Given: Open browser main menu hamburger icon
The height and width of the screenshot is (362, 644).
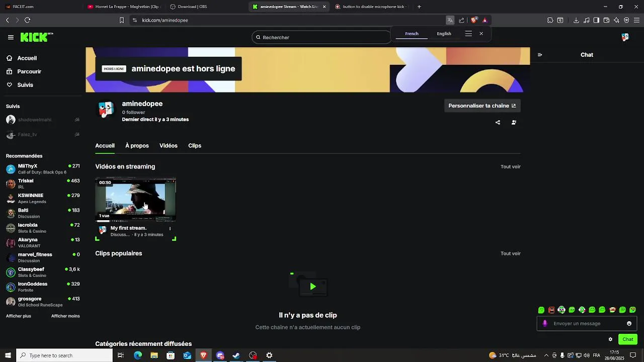Looking at the screenshot, I should (637, 20).
